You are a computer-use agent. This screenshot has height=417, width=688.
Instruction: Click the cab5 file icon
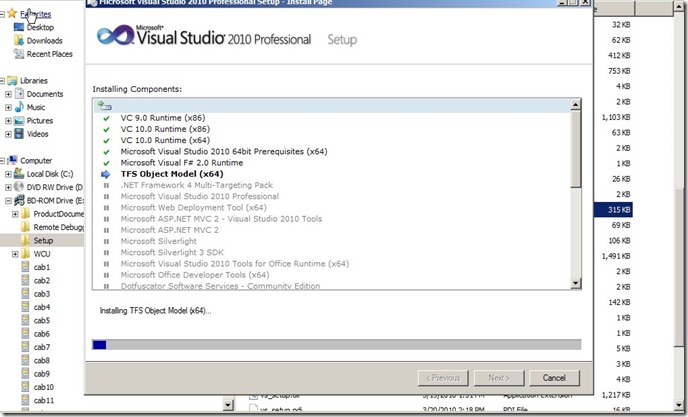tap(26, 320)
